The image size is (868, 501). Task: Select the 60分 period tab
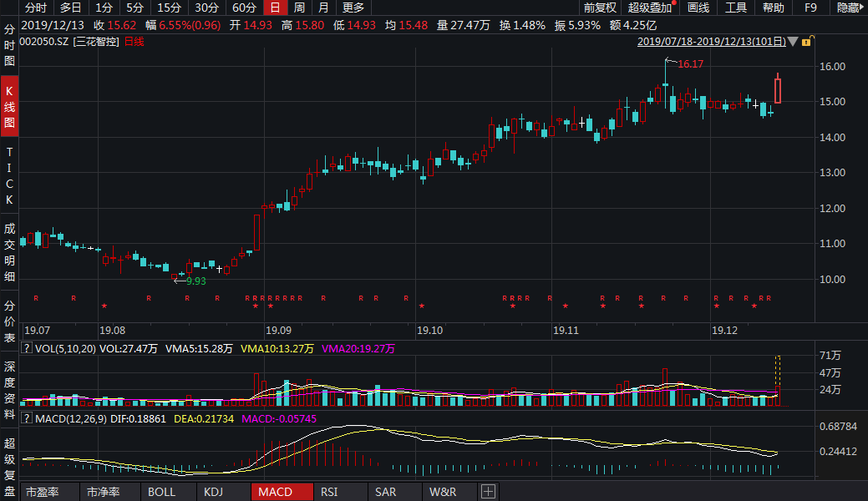pyautogui.click(x=244, y=8)
